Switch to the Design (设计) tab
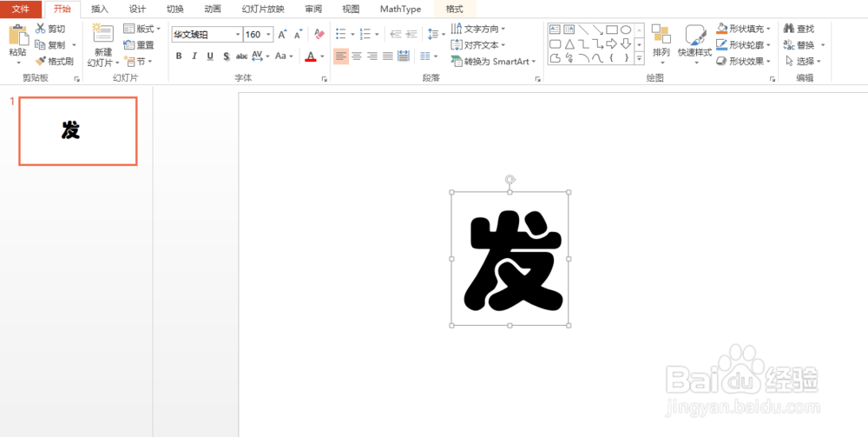Image resolution: width=868 pixels, height=437 pixels. pyautogui.click(x=137, y=10)
